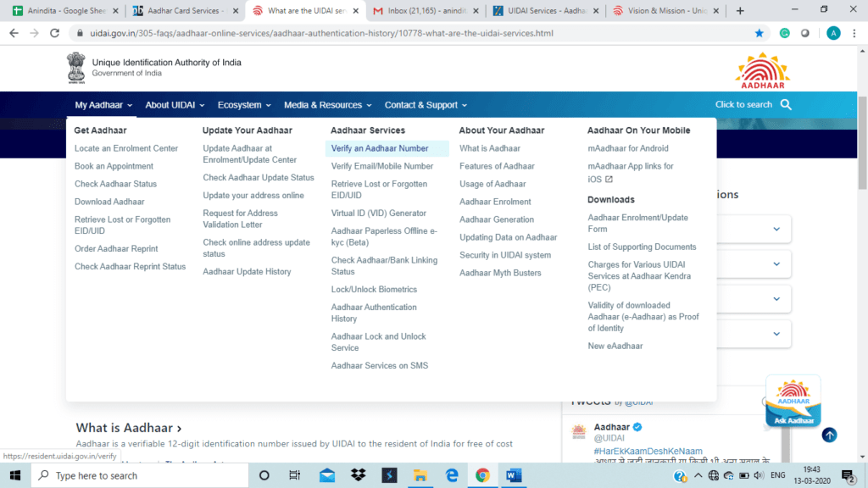Open the Ecosystem dropdown menu

[244, 105]
